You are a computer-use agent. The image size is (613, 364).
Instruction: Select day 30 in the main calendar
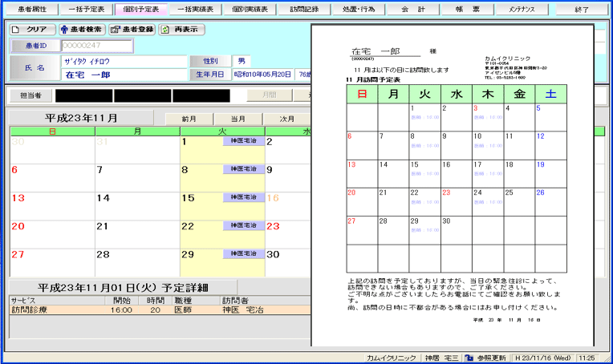(288, 262)
